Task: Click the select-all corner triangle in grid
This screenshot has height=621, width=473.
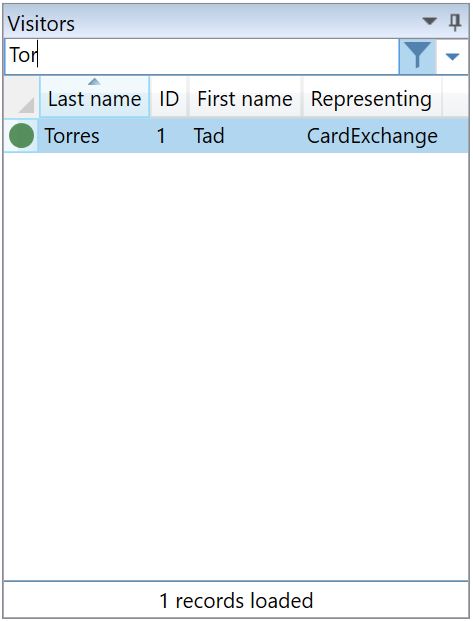Action: [21, 97]
